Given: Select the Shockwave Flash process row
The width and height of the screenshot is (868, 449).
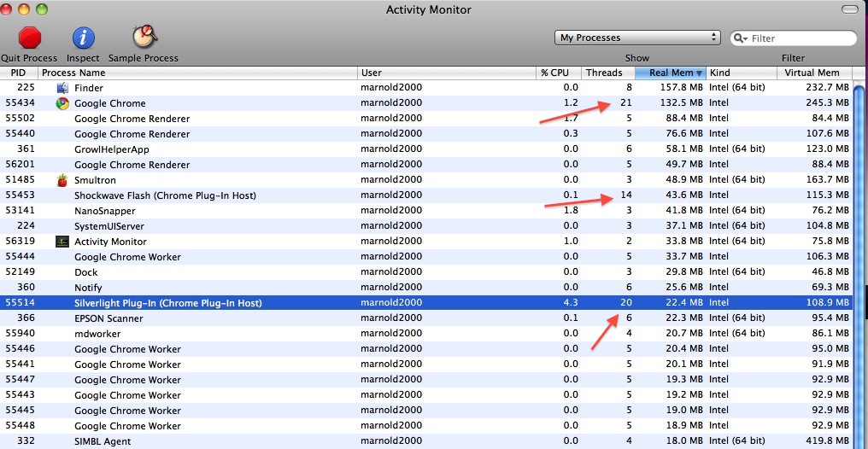Looking at the screenshot, I should coord(426,195).
